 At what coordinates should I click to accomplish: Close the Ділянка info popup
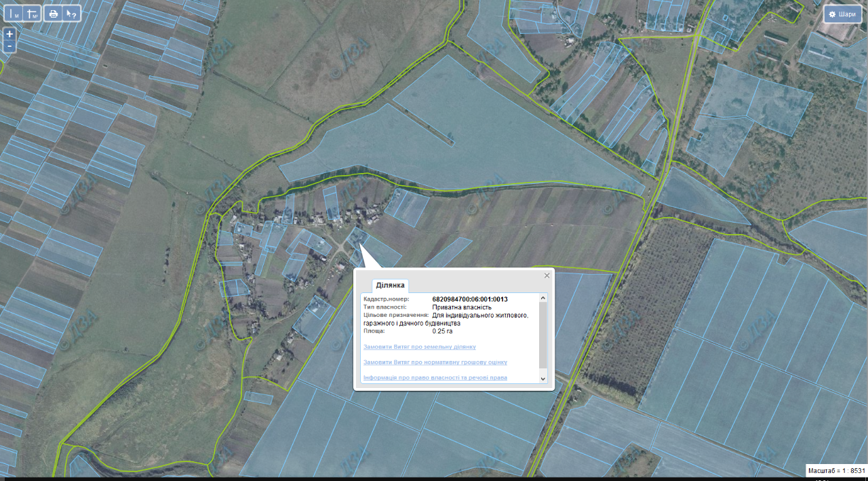pos(547,275)
